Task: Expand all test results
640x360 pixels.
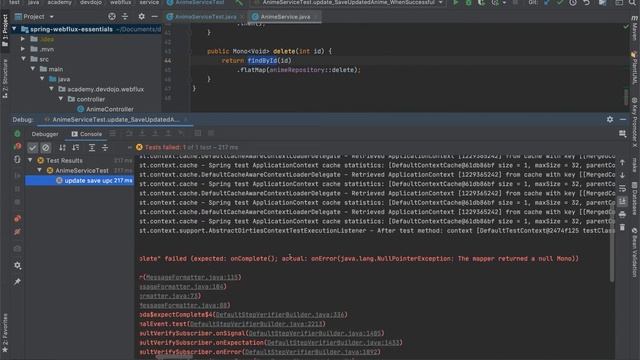Action: (92, 147)
